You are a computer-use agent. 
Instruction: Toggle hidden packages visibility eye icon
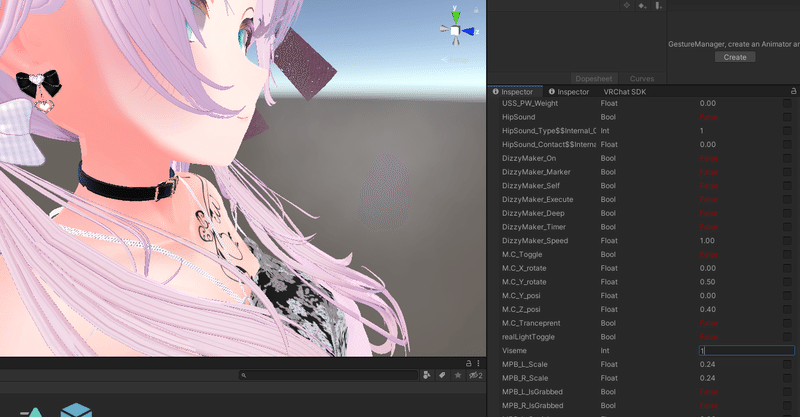point(476,375)
